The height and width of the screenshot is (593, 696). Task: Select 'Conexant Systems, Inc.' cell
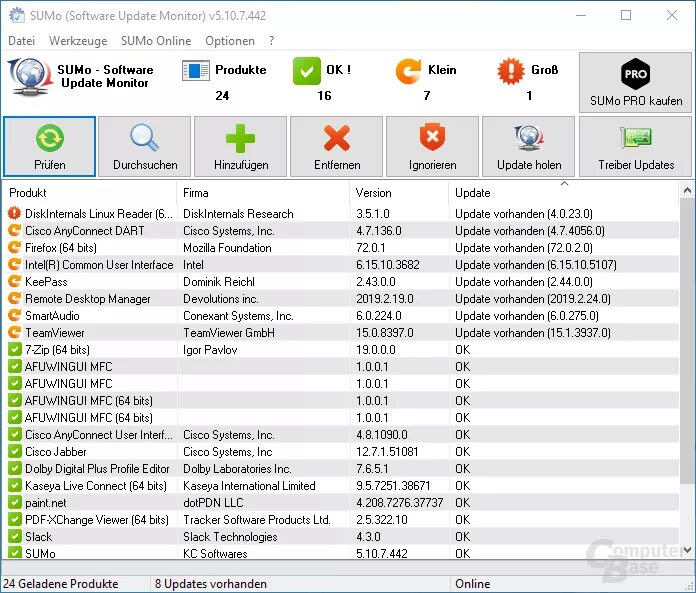[238, 316]
